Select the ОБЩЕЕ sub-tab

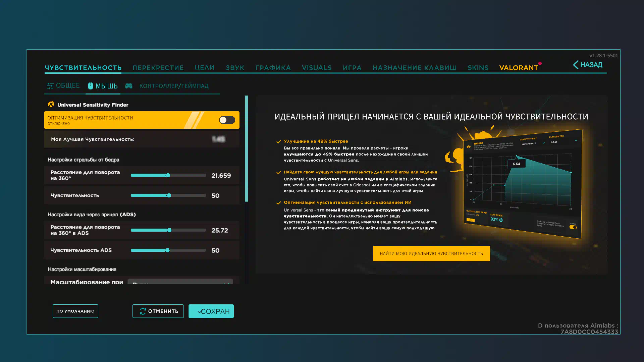(67, 86)
